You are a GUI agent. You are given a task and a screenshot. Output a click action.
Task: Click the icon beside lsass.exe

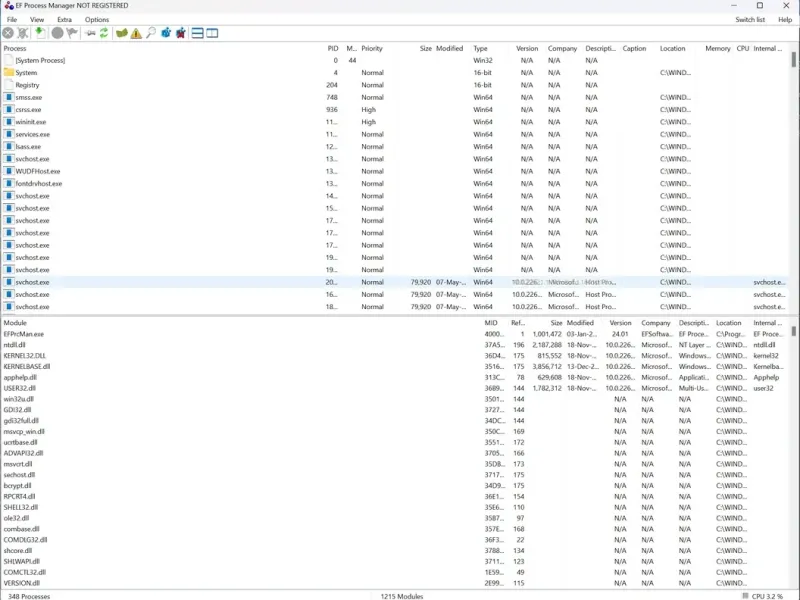9,146
